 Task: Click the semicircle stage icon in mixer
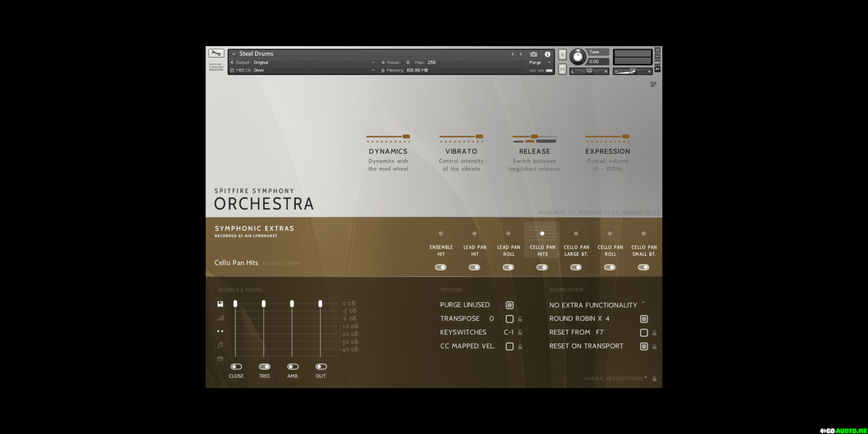point(220,358)
